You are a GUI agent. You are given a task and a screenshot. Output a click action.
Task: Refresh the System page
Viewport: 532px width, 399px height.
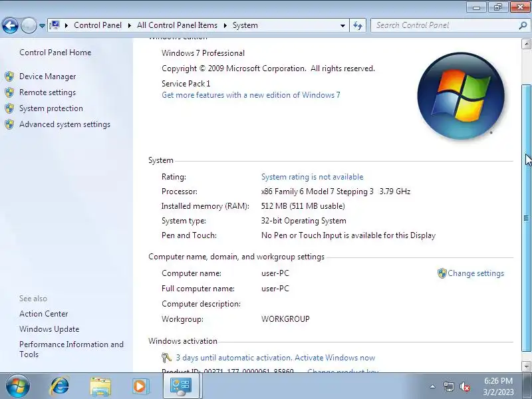point(358,25)
